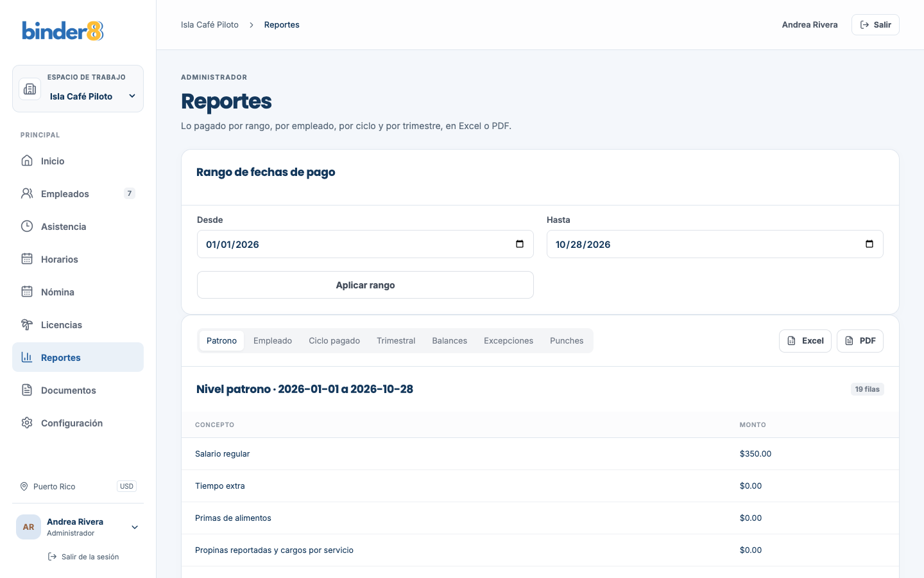This screenshot has height=578, width=924.
Task: Click the Hasta date input field
Action: [715, 244]
